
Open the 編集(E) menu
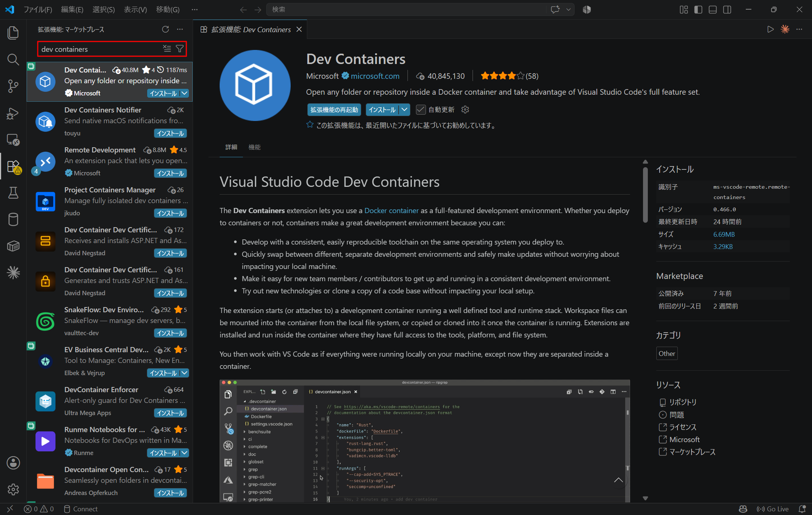pos(72,10)
